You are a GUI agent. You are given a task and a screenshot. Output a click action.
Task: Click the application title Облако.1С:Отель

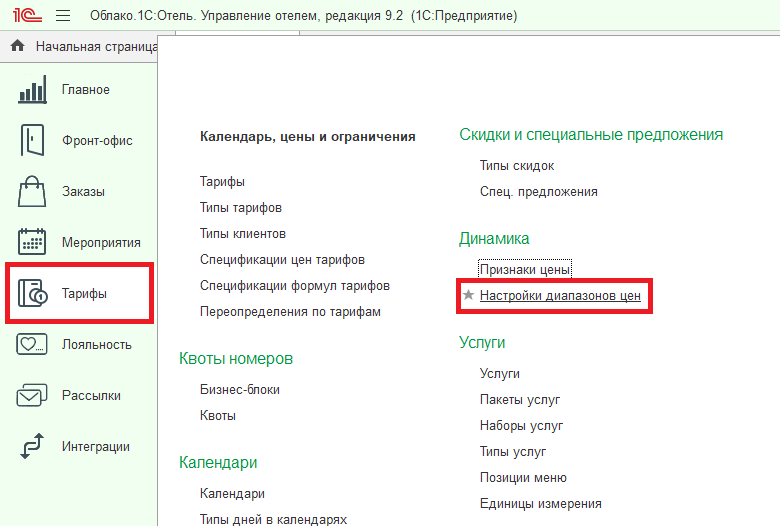click(x=303, y=16)
